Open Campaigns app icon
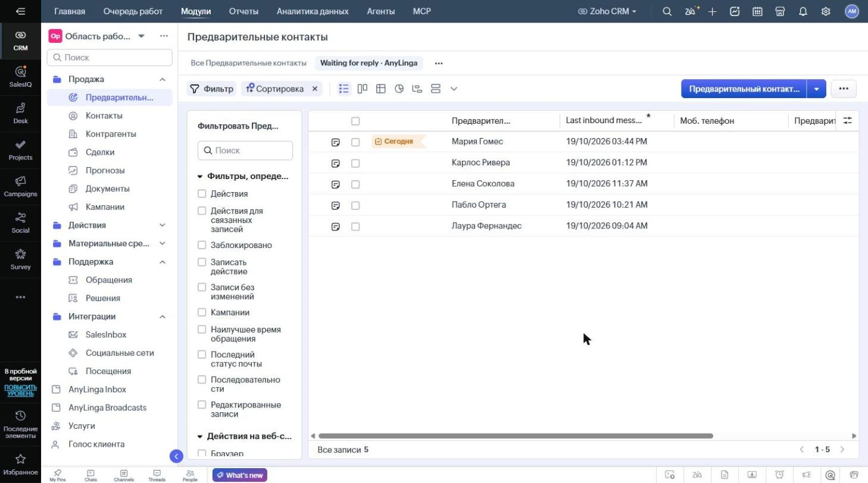868x483 pixels. click(x=20, y=186)
